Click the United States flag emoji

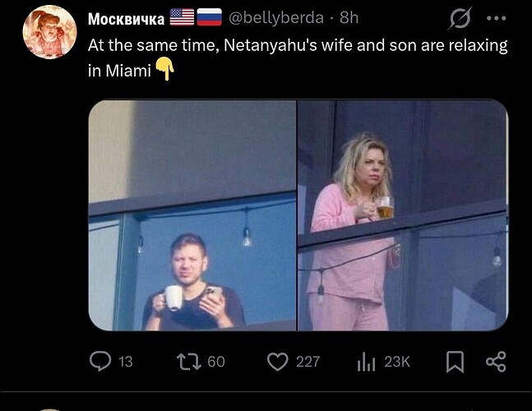tap(181, 18)
